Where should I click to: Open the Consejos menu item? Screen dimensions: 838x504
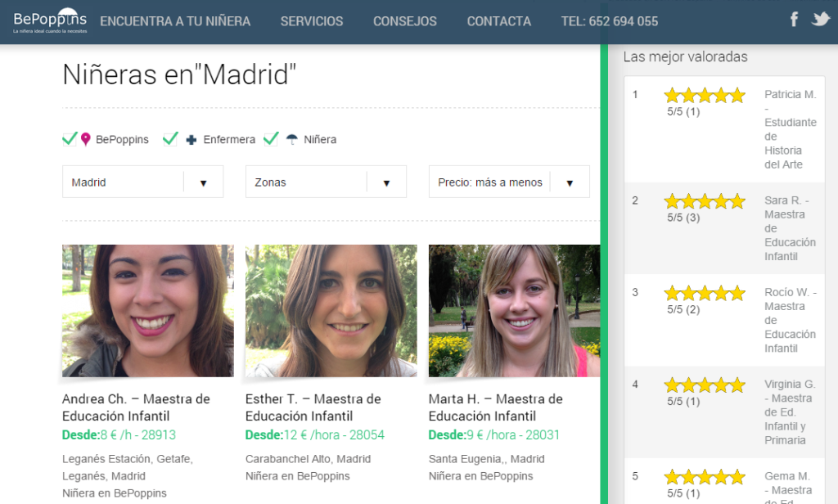(405, 21)
